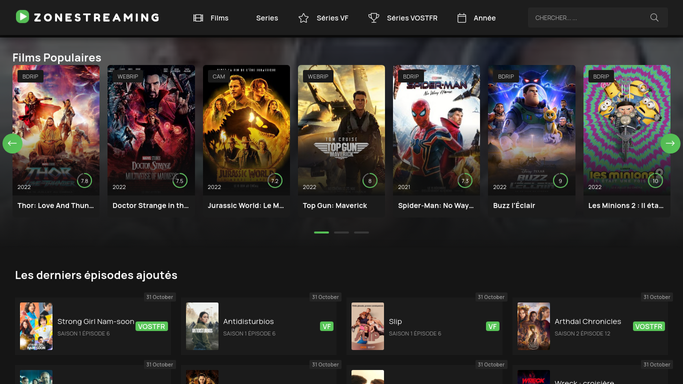Click the 7.3 rating circle on Spider-Man
The height and width of the screenshot is (384, 683).
tap(465, 180)
